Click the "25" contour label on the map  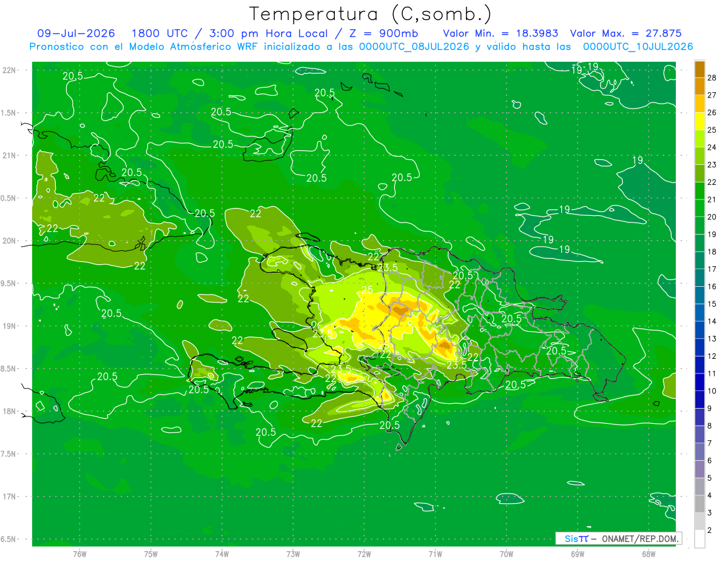click(x=368, y=290)
